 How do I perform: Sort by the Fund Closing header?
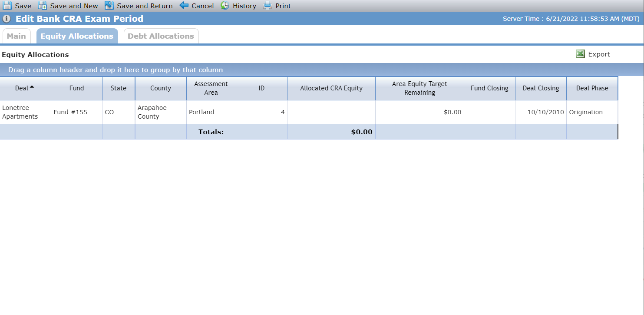pyautogui.click(x=489, y=88)
